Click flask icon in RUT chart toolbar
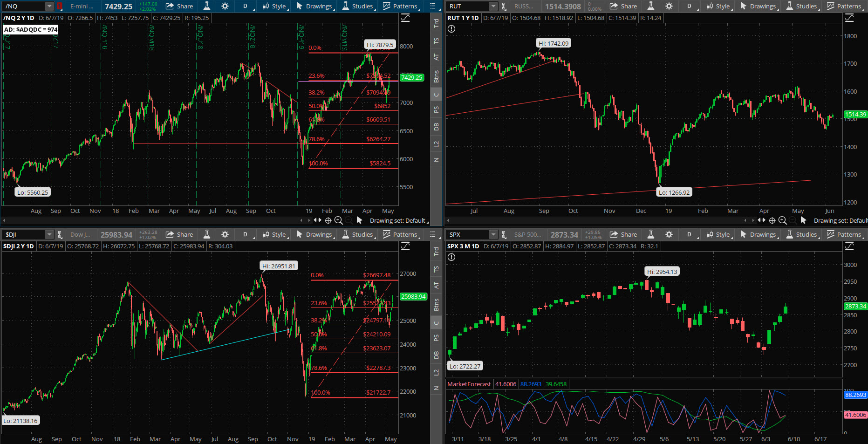The image size is (868, 444). pos(651,6)
